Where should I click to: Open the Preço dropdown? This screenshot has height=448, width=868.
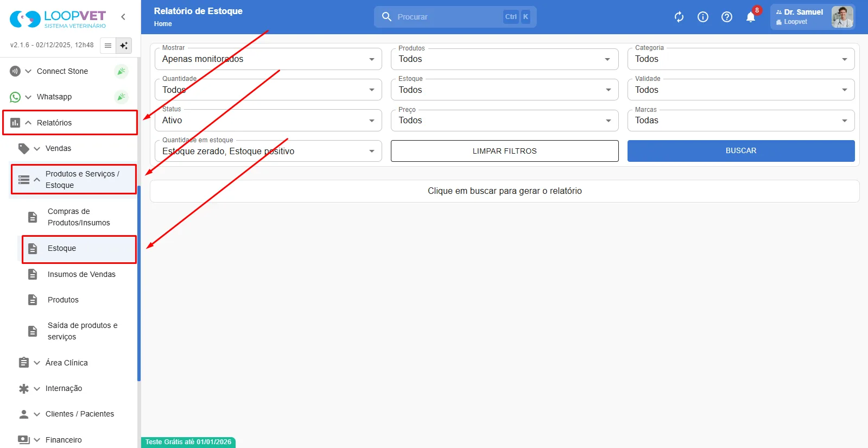click(x=504, y=121)
